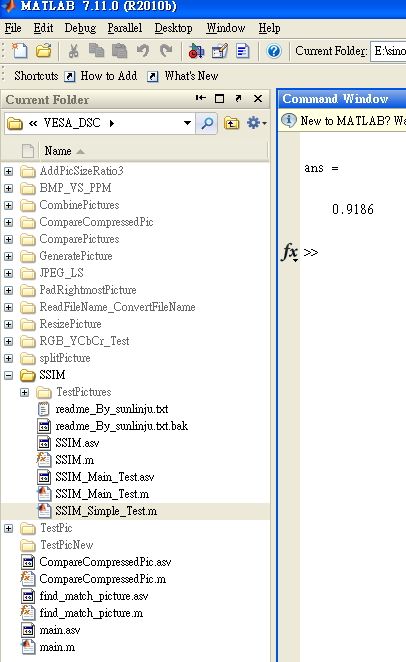The image size is (406, 662).
Task: Open the Profiler toolbar icon
Action: pos(243,52)
